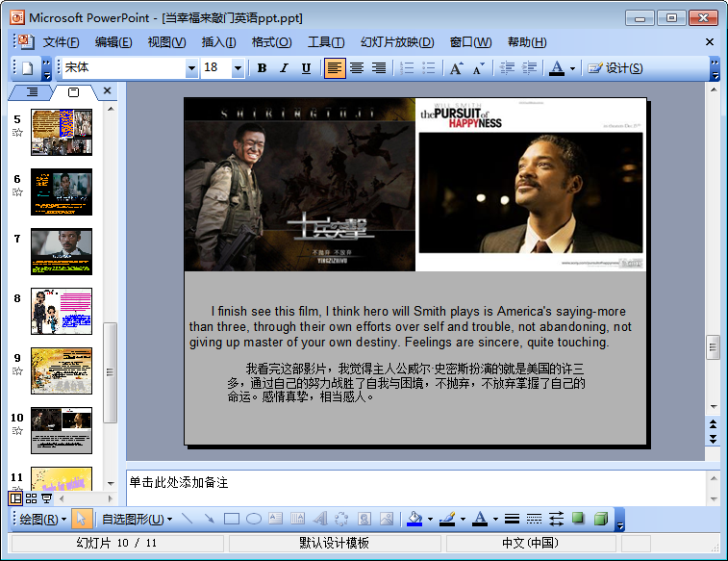The width and height of the screenshot is (728, 561).
Task: Click the increase font size icon
Action: pyautogui.click(x=456, y=68)
